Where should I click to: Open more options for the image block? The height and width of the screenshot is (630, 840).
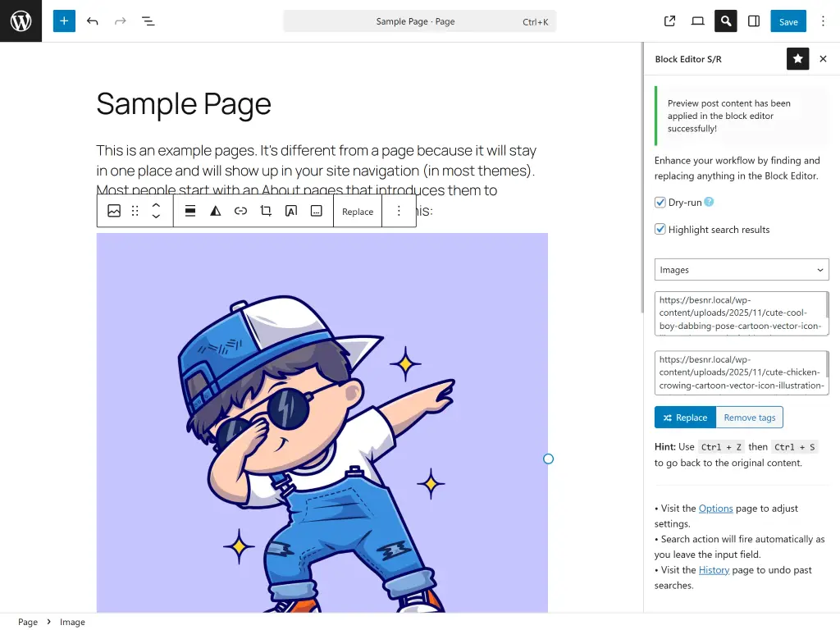(399, 211)
